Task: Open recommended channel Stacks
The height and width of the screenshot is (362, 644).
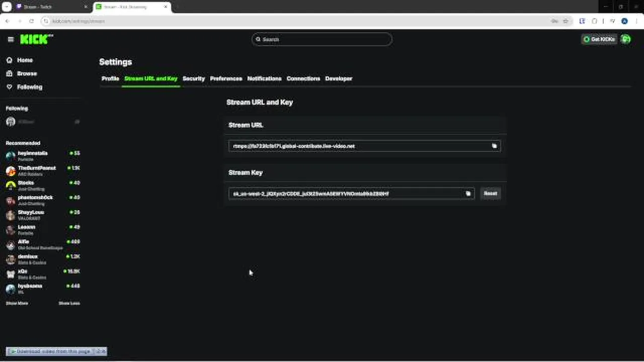Action: point(43,186)
